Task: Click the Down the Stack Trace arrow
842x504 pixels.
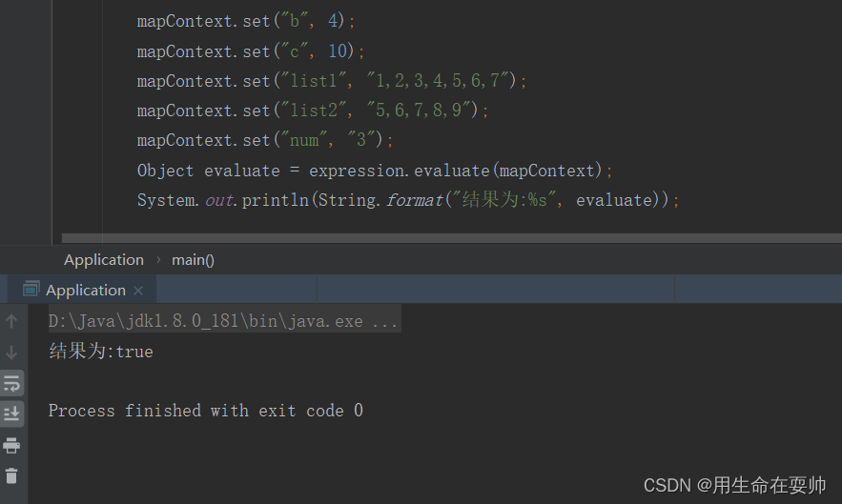Action: 11,353
